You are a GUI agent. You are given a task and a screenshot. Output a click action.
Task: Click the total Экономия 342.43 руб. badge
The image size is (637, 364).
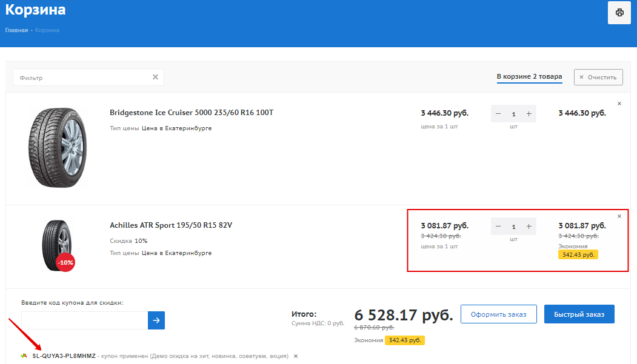(405, 340)
